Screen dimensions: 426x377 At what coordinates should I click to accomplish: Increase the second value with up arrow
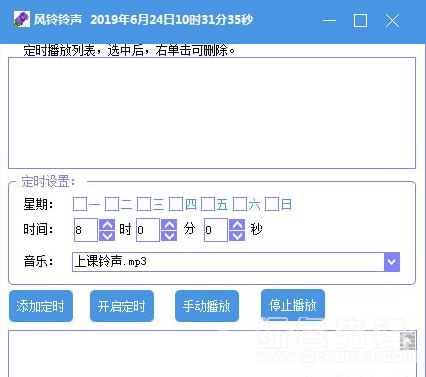click(x=237, y=225)
